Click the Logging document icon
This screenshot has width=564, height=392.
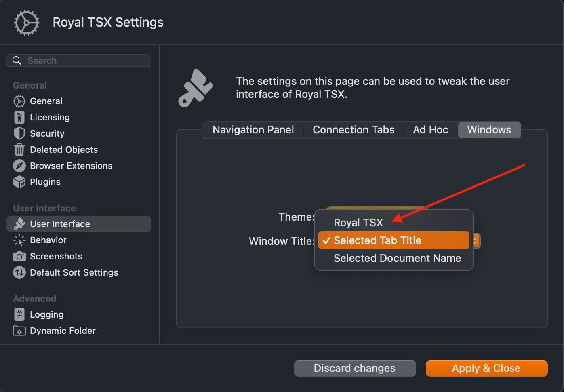(x=19, y=314)
